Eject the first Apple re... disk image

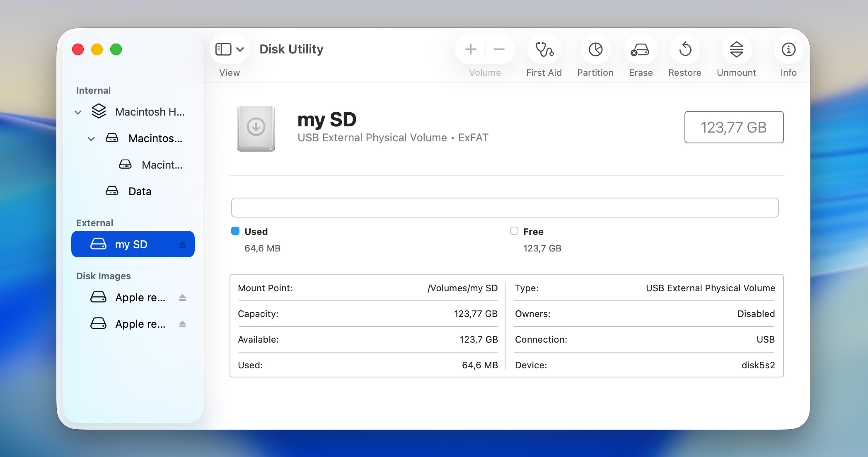pyautogui.click(x=182, y=297)
